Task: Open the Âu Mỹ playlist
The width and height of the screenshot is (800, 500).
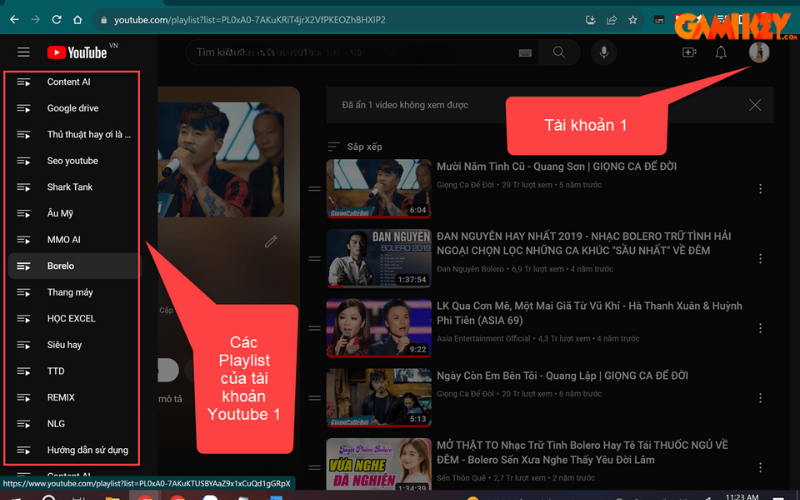Action: tap(72, 213)
